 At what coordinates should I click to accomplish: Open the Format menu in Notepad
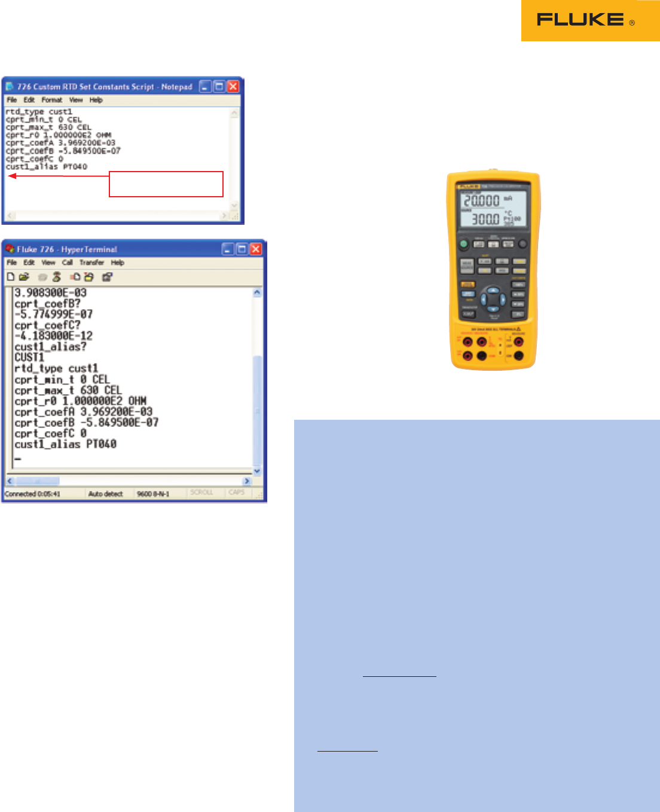point(52,100)
